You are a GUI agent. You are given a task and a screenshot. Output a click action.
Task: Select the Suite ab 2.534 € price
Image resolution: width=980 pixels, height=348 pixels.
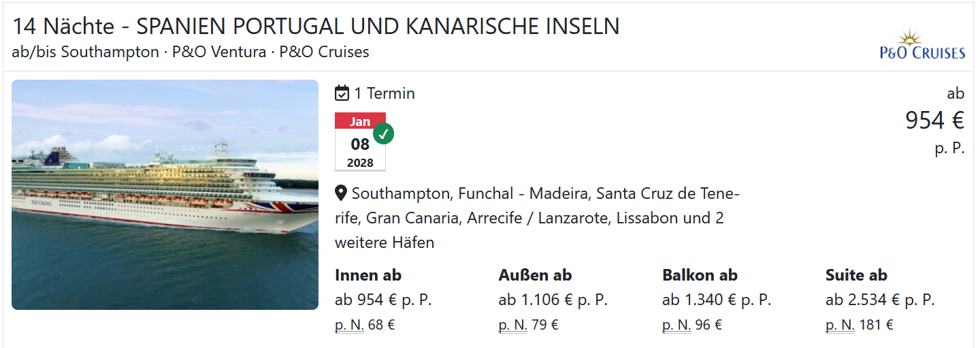point(880,300)
